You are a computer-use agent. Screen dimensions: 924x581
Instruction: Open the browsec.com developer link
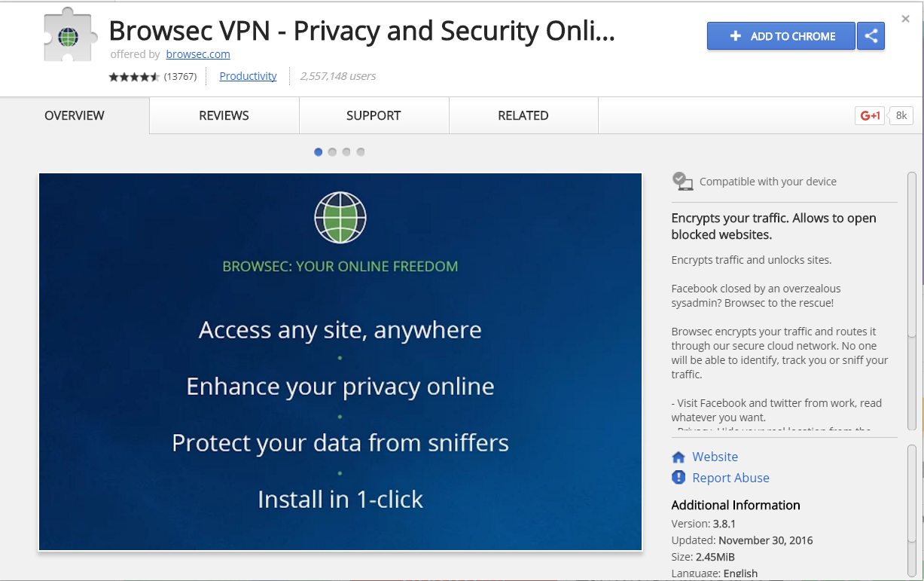click(x=198, y=54)
